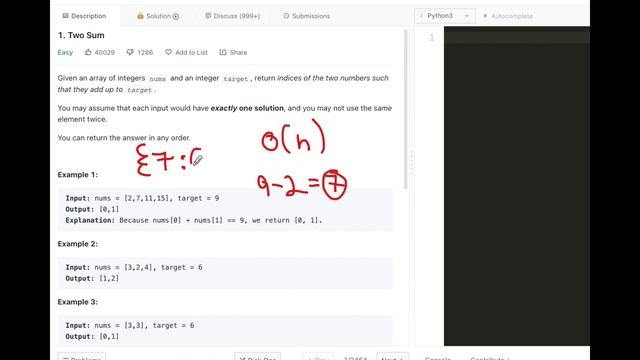The width and height of the screenshot is (640, 360).
Task: Click the Next problem button
Action: pyautogui.click(x=392, y=356)
